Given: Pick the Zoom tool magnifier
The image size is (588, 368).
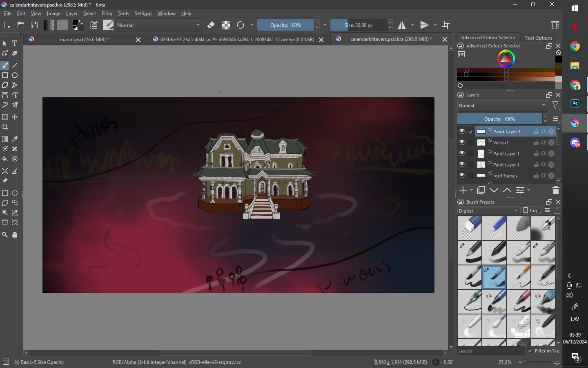Looking at the screenshot, I should (x=5, y=235).
